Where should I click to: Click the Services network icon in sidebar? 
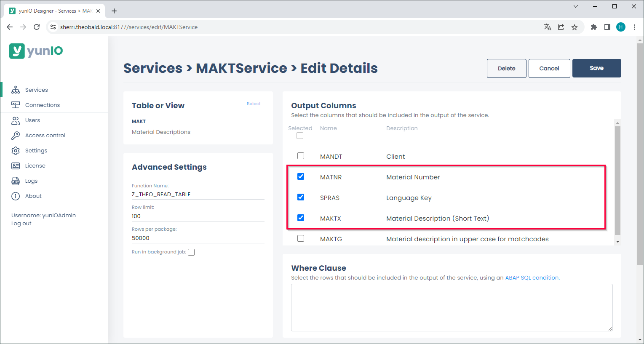[x=16, y=90]
